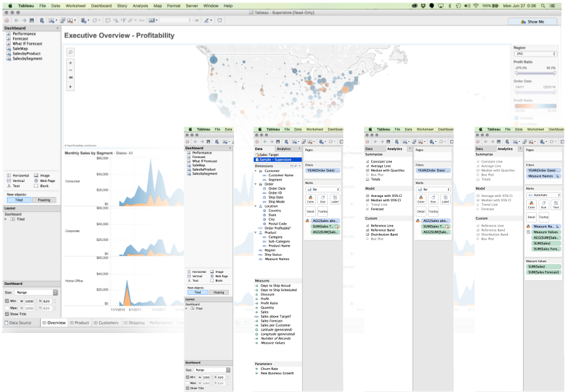Click the Sales per Customer measure
This screenshot has height=392, width=565.
(275, 325)
